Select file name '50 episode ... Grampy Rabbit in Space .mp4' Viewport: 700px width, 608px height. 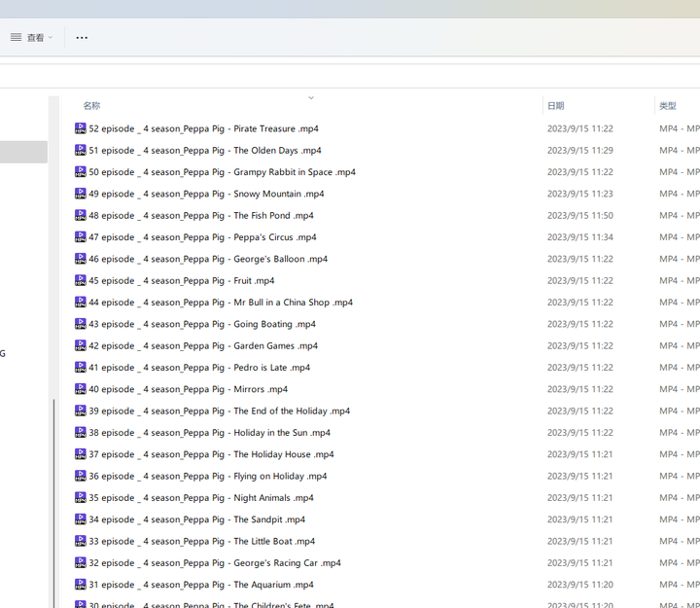(x=223, y=172)
